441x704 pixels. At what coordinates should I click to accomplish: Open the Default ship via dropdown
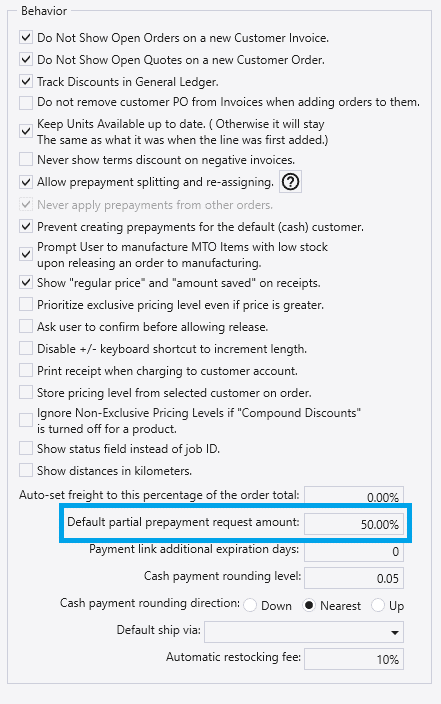point(304,632)
